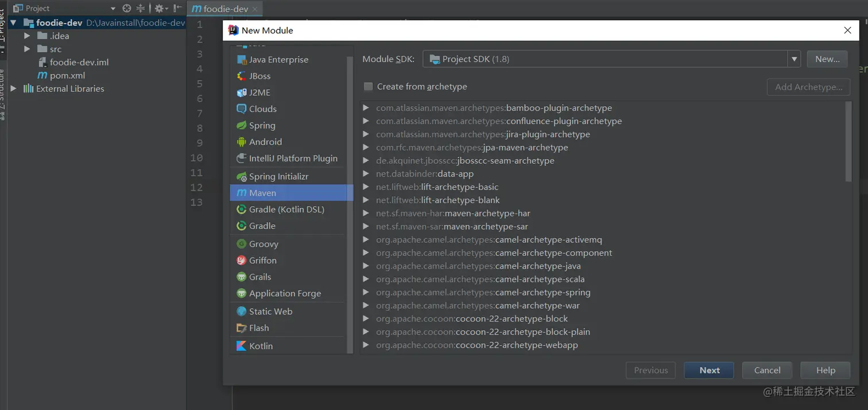
Task: Enable Create from archetype checkbox
Action: coord(369,87)
